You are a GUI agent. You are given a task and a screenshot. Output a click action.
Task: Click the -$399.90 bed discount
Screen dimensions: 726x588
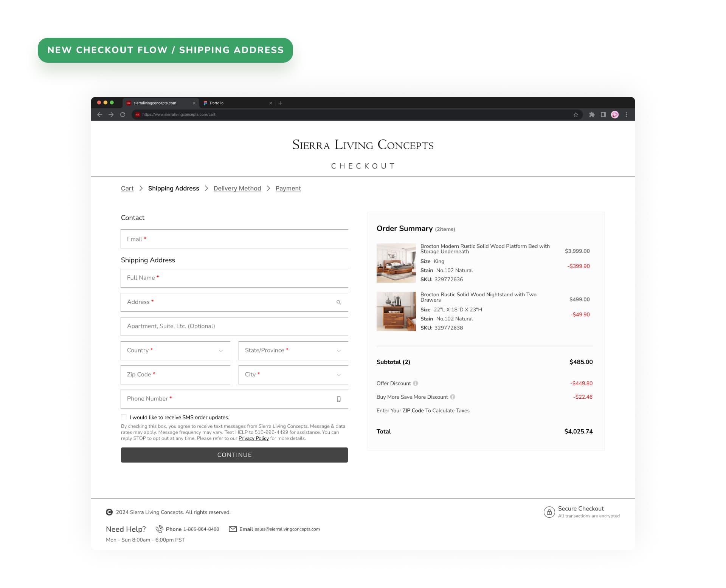[x=579, y=266]
